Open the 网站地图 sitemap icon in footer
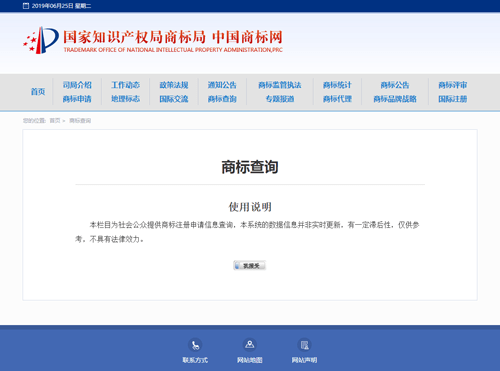Viewport: 500px width, 371px height. 250,345
